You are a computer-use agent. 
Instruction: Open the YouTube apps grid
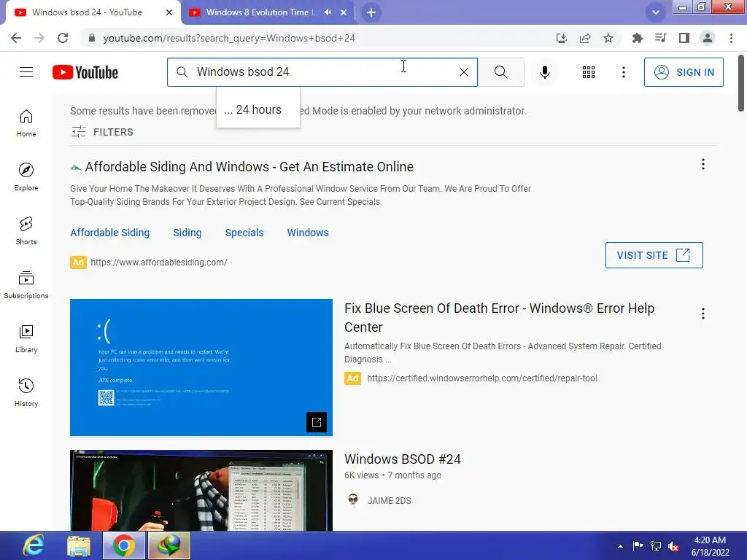589,72
